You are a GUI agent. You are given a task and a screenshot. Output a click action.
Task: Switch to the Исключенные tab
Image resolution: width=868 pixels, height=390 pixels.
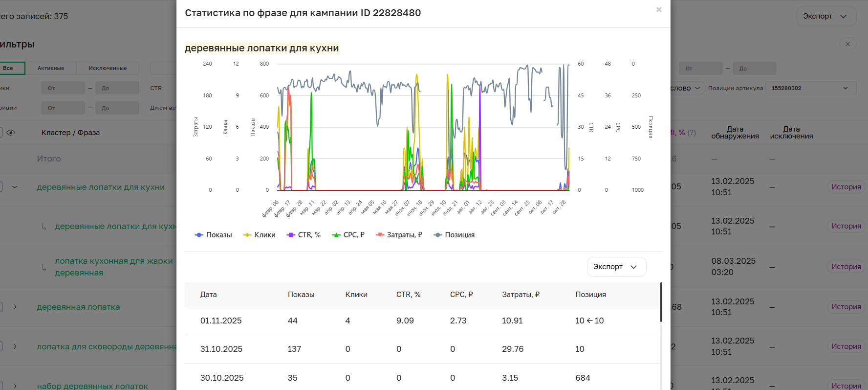pos(108,68)
